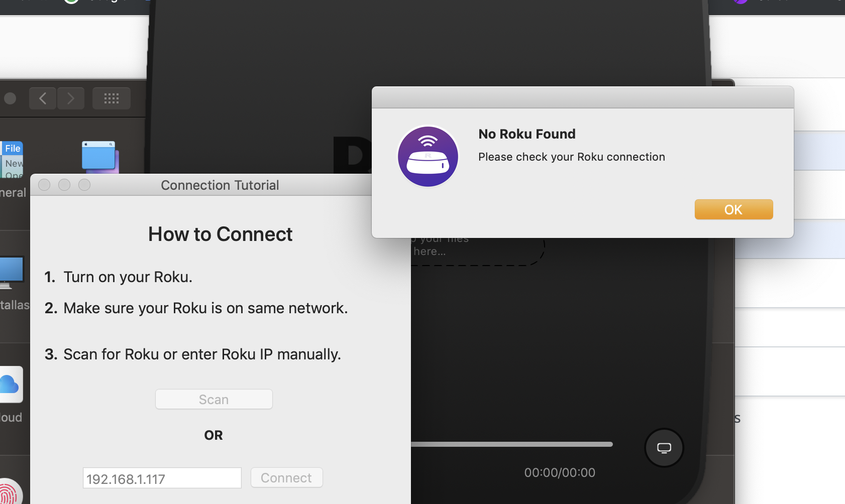Click 'Scan for Roku or enter Roku IP manually.'
Image resolution: width=845 pixels, height=504 pixels.
click(202, 354)
